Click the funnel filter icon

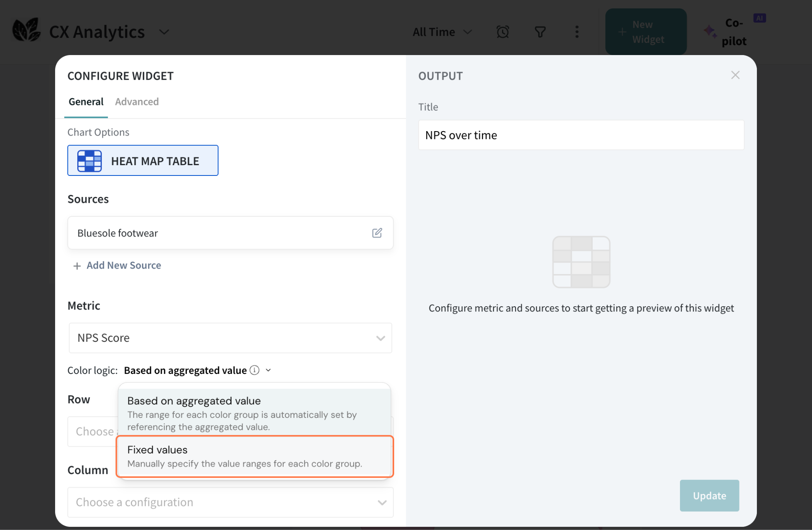tap(540, 32)
